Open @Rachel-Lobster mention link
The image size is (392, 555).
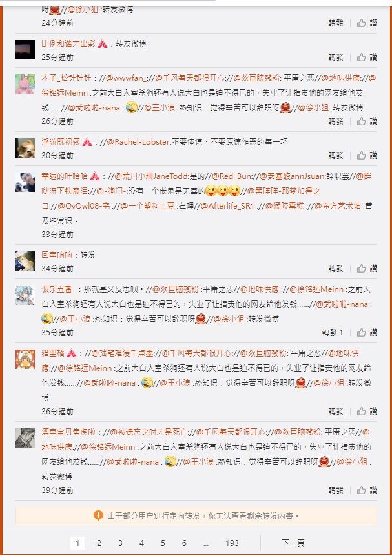pyautogui.click(x=139, y=142)
